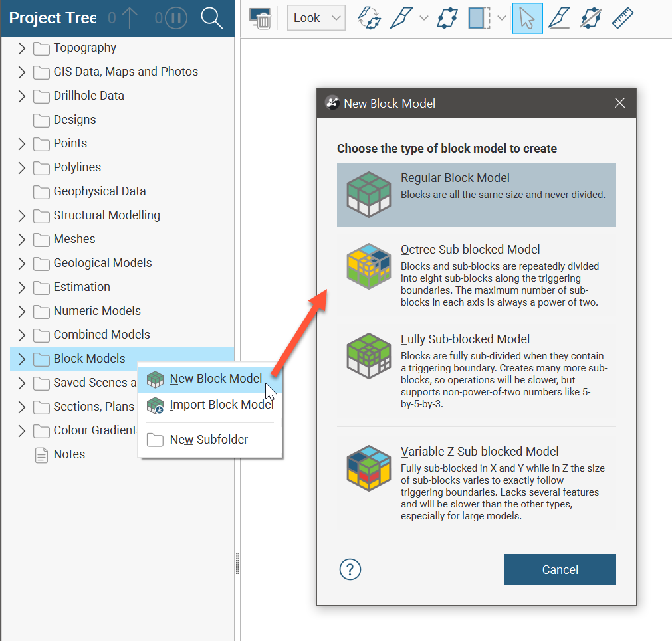Click the Octree Sub-blocked Model cube icon
Image resolution: width=672 pixels, height=641 pixels.
tap(369, 266)
